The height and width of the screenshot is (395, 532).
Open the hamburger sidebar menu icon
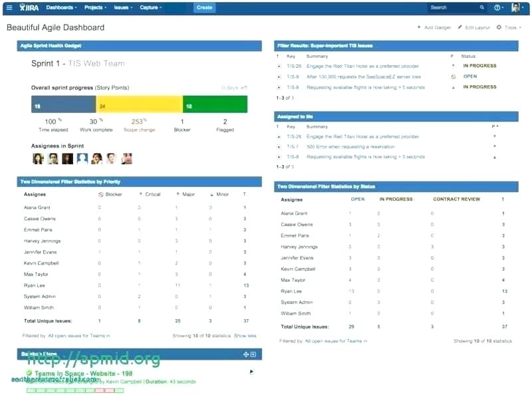(9, 7)
